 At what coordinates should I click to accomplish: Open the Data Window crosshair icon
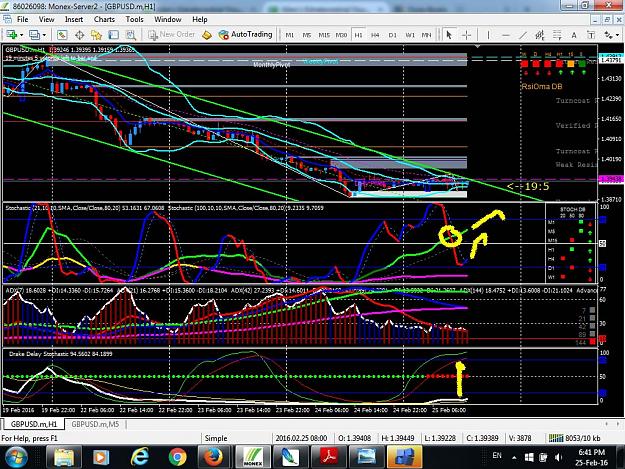[x=79, y=35]
